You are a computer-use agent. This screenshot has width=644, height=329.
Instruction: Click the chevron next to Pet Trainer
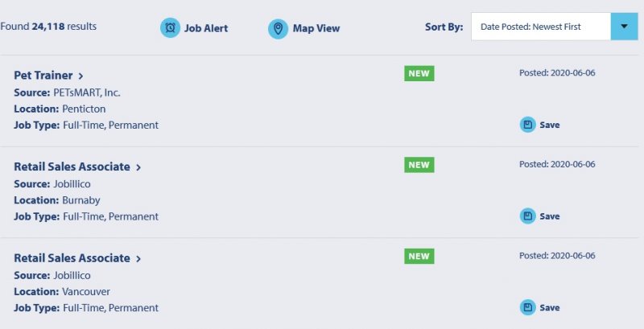pyautogui.click(x=81, y=76)
